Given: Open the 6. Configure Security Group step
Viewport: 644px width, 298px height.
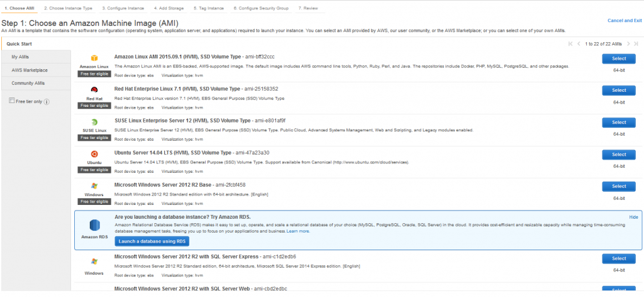Looking at the screenshot, I should click(261, 8).
